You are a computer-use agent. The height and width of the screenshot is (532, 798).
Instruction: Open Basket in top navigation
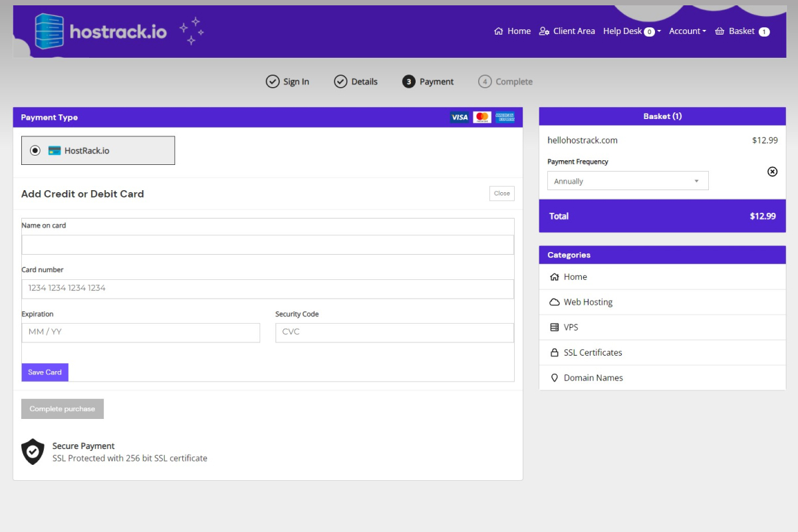[742, 31]
